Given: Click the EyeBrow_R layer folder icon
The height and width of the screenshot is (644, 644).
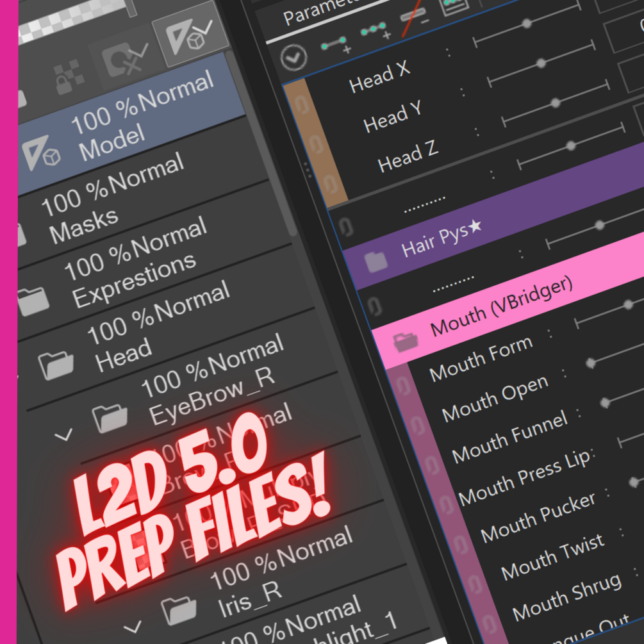Looking at the screenshot, I should pos(109,417).
